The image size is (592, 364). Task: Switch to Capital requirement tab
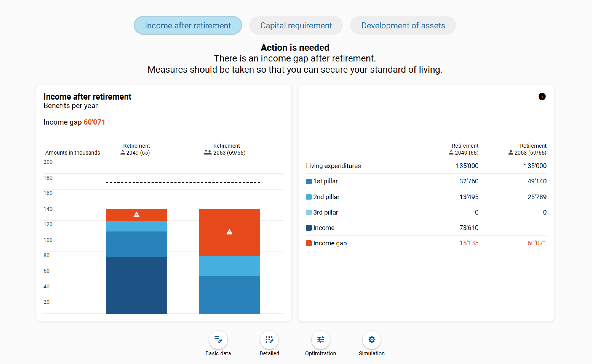click(x=296, y=26)
